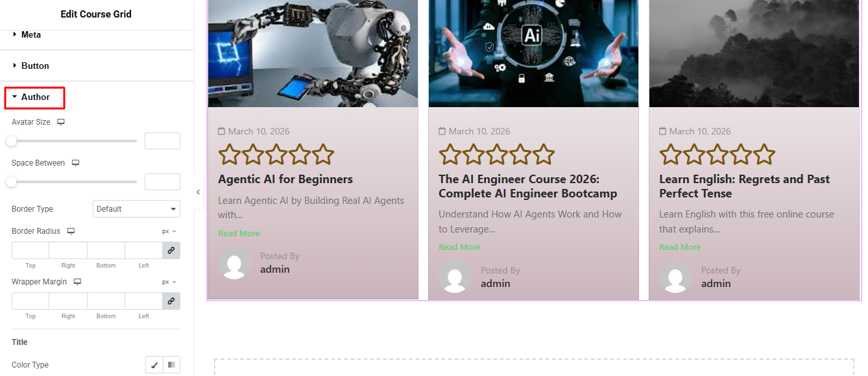The image size is (868, 376).
Task: Open the Wrapper Margin px unit dropdown
Action: (169, 282)
